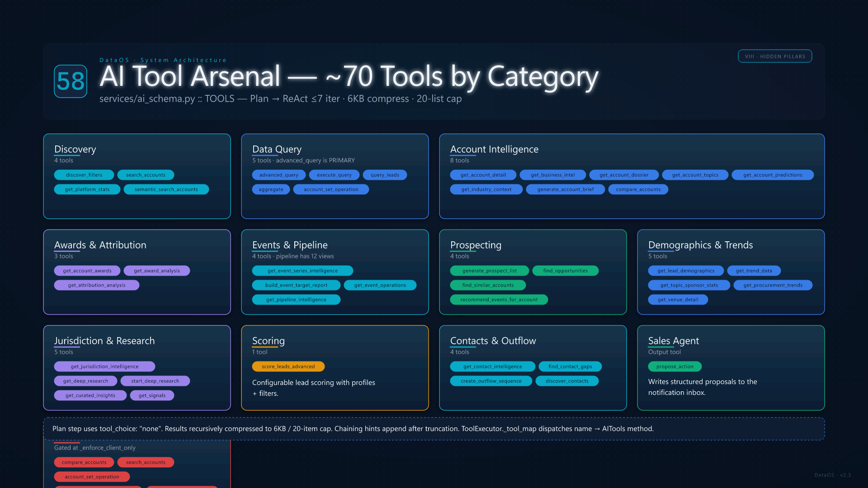The height and width of the screenshot is (488, 868).
Task: Select the recommend_events_for_account pill
Action: point(499,300)
